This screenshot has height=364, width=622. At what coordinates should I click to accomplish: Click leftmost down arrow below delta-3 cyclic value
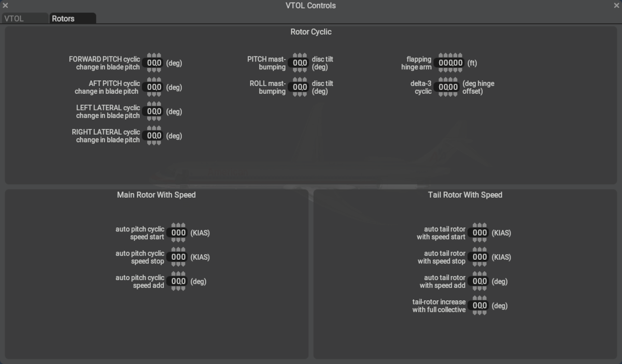coord(441,95)
